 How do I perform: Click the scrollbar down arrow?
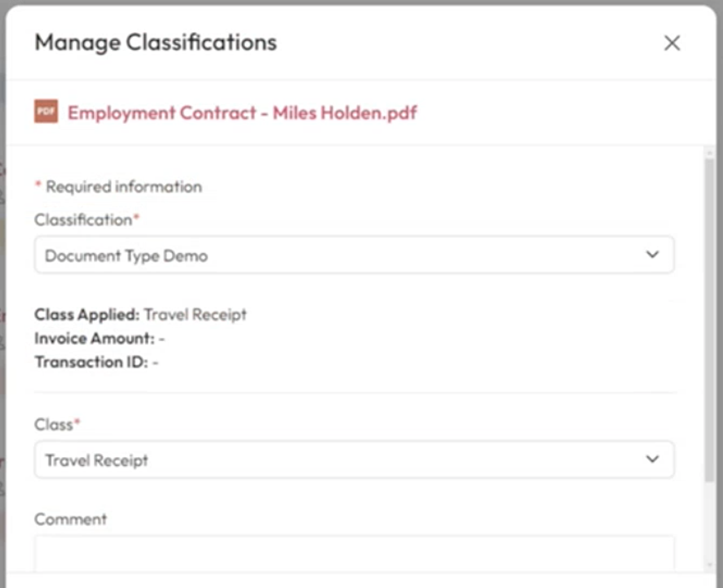pyautogui.click(x=709, y=564)
